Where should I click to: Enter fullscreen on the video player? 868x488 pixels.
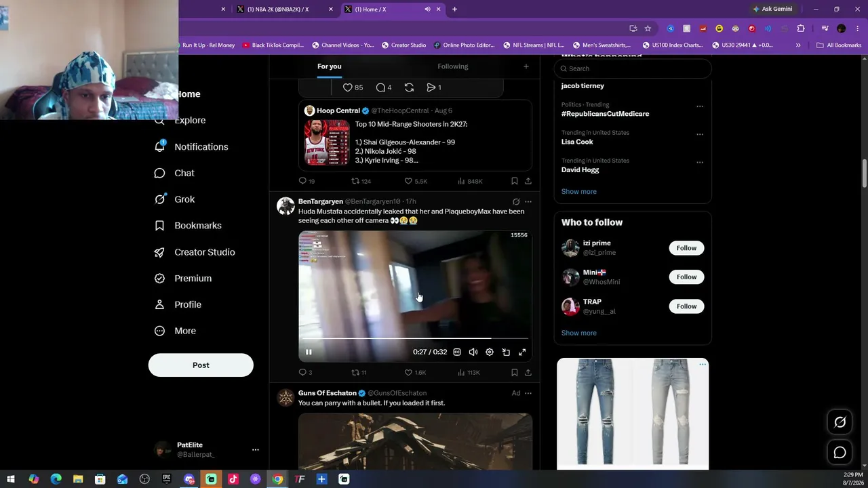pos(522,352)
